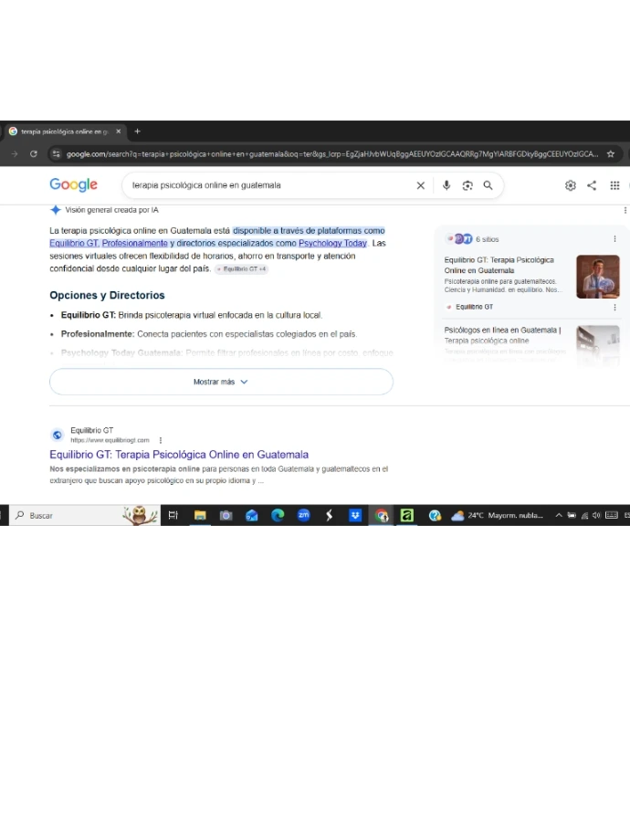Click the Visión general creada por IA label

coord(112,210)
